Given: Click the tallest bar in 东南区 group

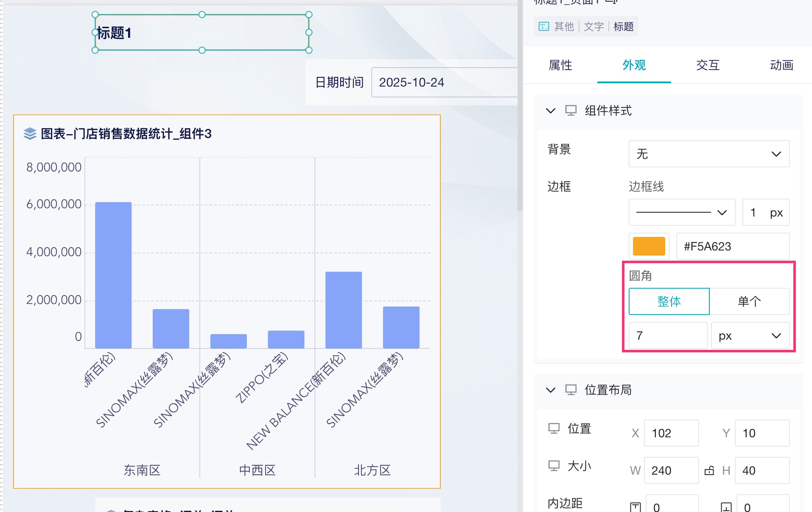Looking at the screenshot, I should [113, 275].
